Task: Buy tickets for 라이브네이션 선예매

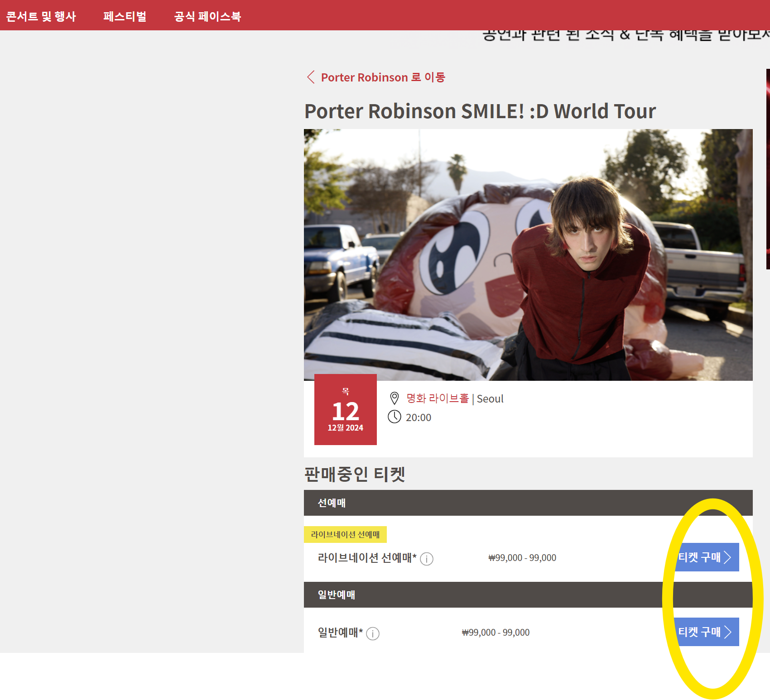Action: click(707, 557)
